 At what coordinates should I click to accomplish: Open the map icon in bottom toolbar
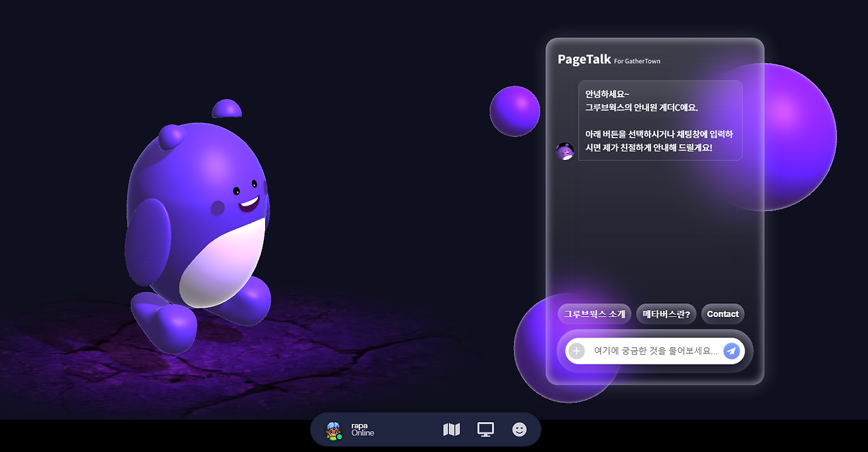click(452, 430)
